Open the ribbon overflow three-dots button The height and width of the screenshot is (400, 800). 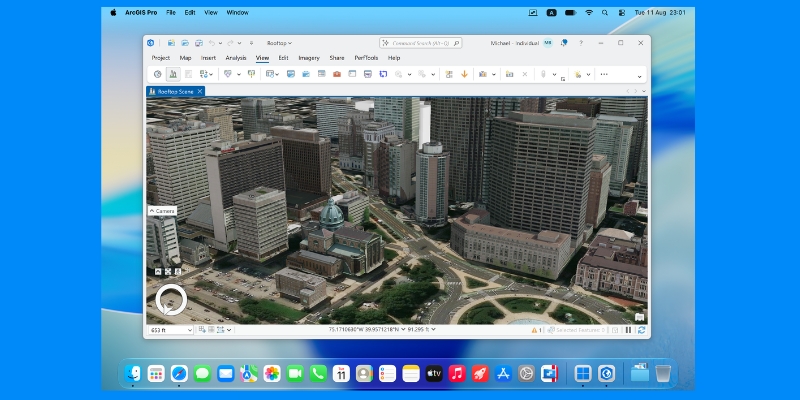click(x=604, y=74)
